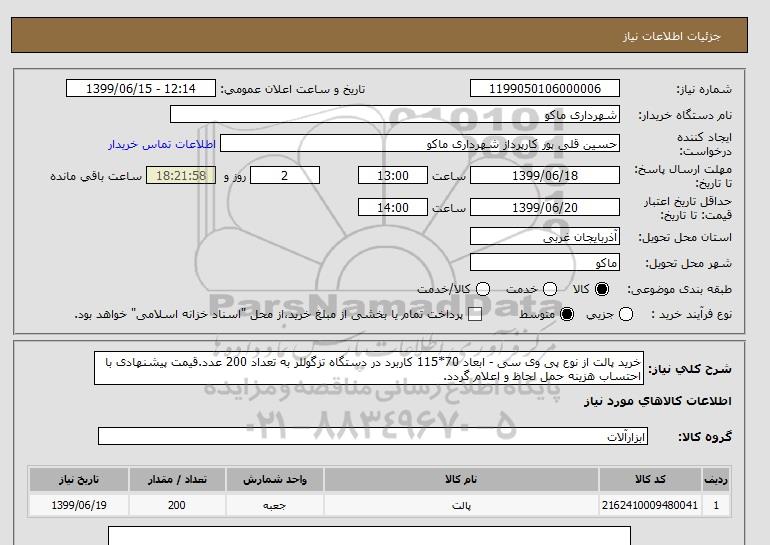
Task: Toggle the Islamic treasury payment checkbox
Action: [x=475, y=314]
